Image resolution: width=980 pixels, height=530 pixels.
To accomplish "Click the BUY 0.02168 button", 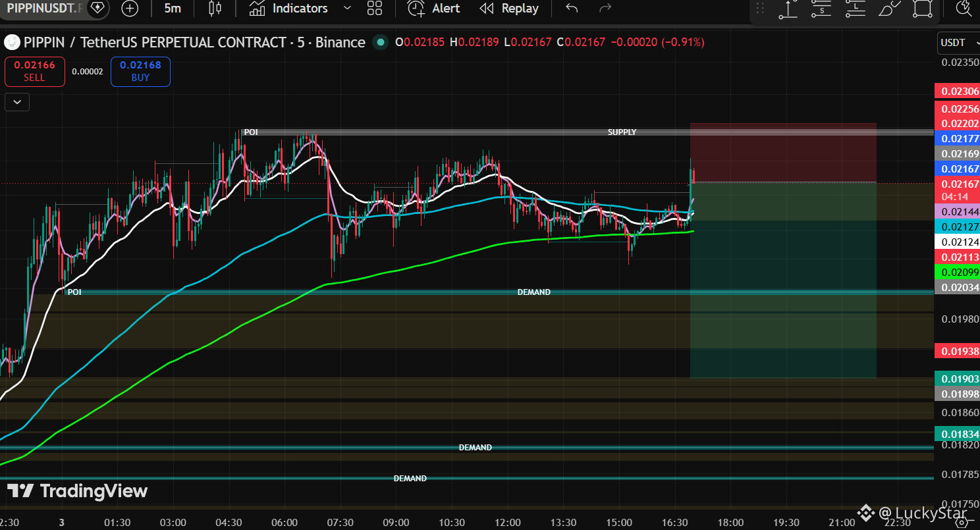I will (140, 72).
